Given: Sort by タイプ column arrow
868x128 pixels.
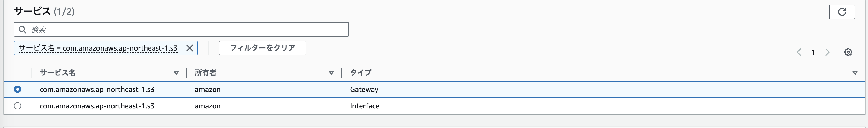Looking at the screenshot, I should point(855,73).
